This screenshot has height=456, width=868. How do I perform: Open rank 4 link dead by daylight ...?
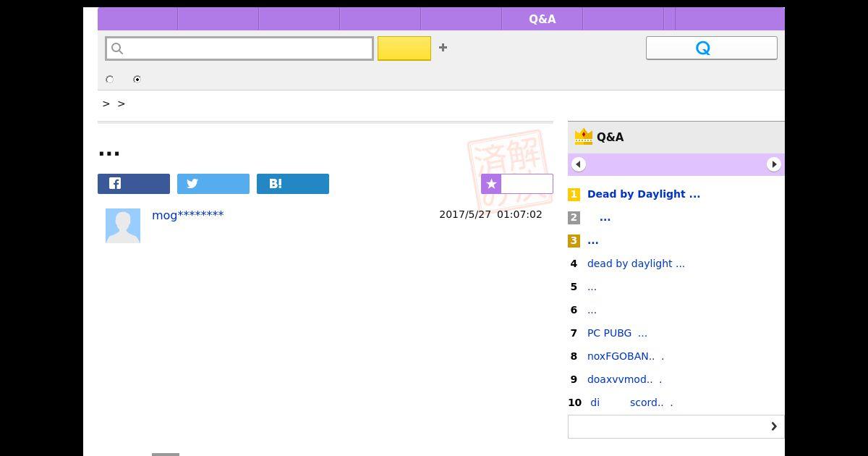(636, 263)
